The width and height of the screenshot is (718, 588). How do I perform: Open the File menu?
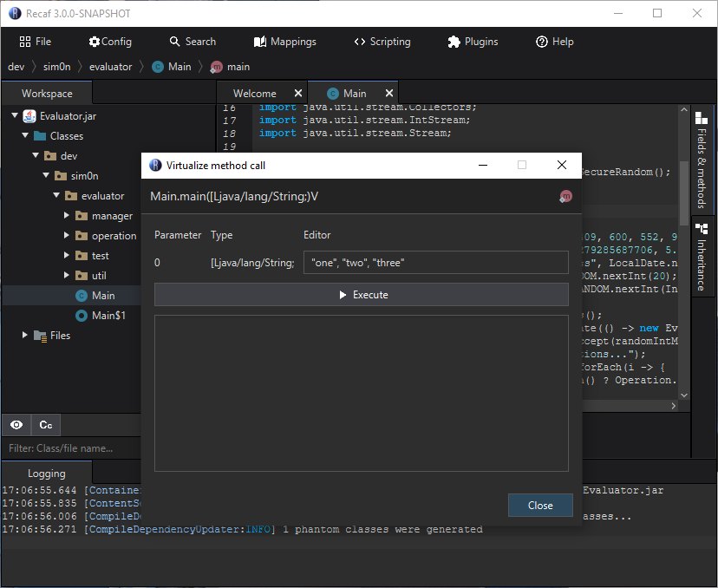click(x=36, y=42)
